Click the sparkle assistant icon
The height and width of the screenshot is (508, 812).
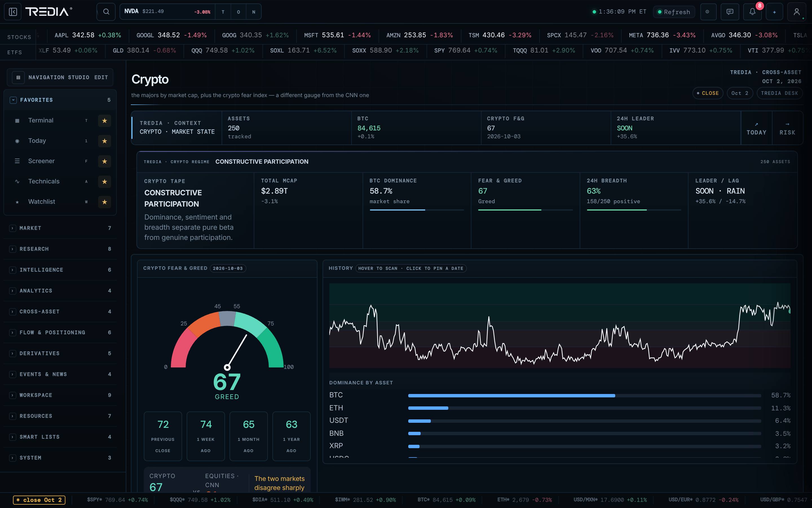click(775, 12)
